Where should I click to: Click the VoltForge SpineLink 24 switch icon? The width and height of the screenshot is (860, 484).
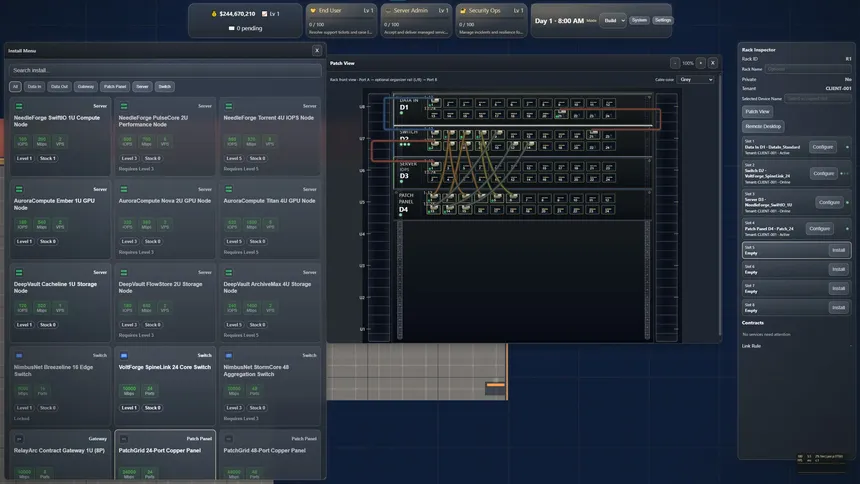124,355
